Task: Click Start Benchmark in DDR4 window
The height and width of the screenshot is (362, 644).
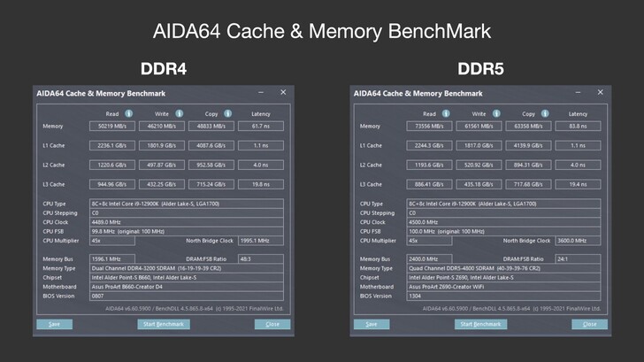Action: click(164, 324)
